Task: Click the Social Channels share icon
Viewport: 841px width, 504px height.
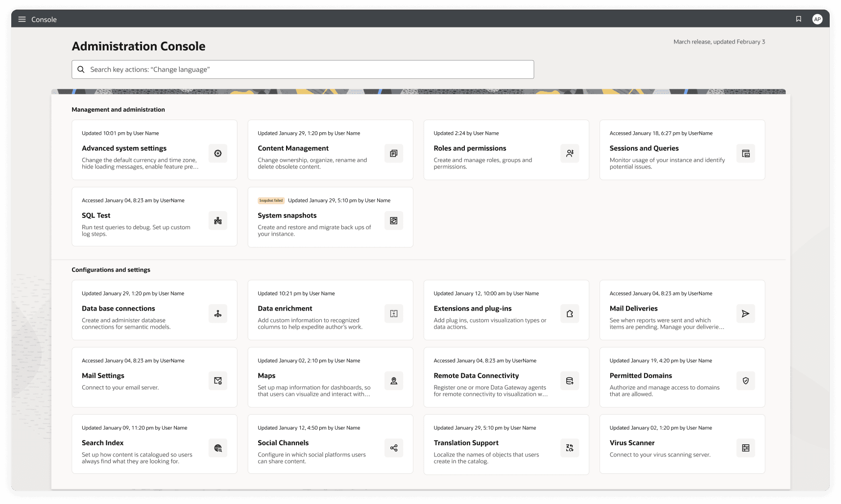Action: (394, 448)
